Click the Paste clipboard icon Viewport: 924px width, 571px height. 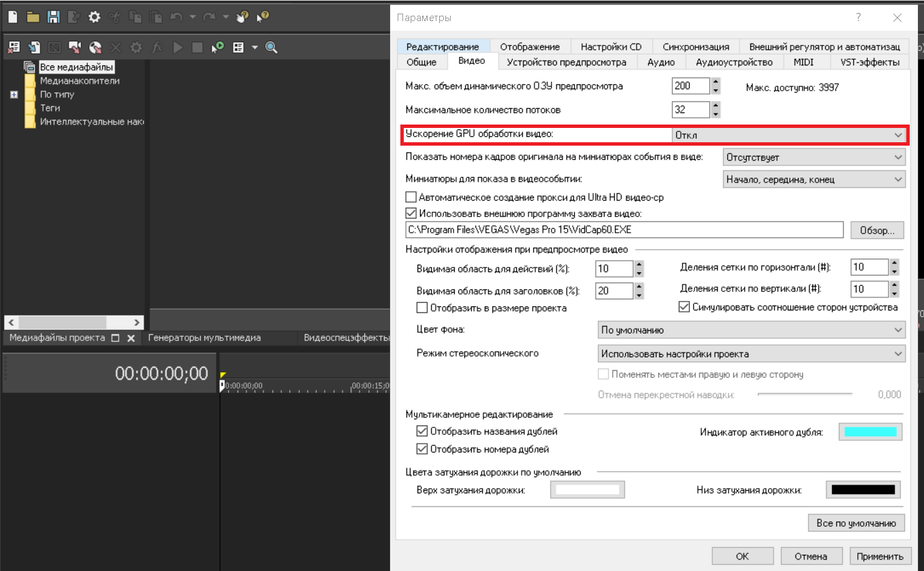[156, 16]
